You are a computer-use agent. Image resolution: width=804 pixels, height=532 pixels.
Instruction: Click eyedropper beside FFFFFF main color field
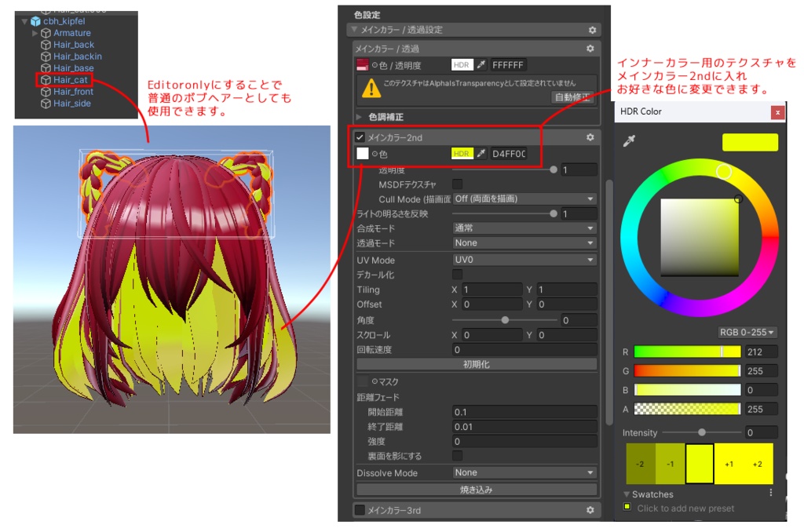(481, 64)
